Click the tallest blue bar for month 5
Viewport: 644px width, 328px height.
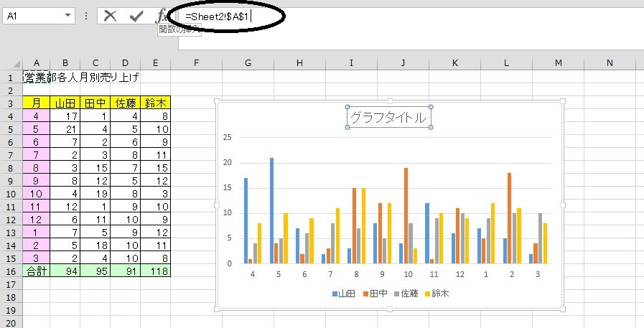pos(272,210)
